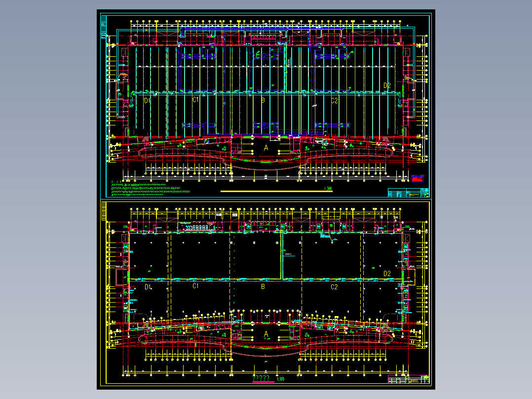This screenshot has width=532, height=399.
Task: Select zone label D1 in the lower plan
Action: (x=148, y=287)
